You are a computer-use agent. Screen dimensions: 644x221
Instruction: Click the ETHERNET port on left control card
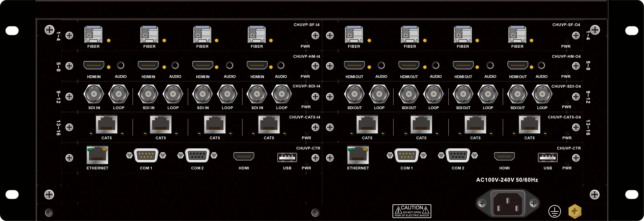97,155
